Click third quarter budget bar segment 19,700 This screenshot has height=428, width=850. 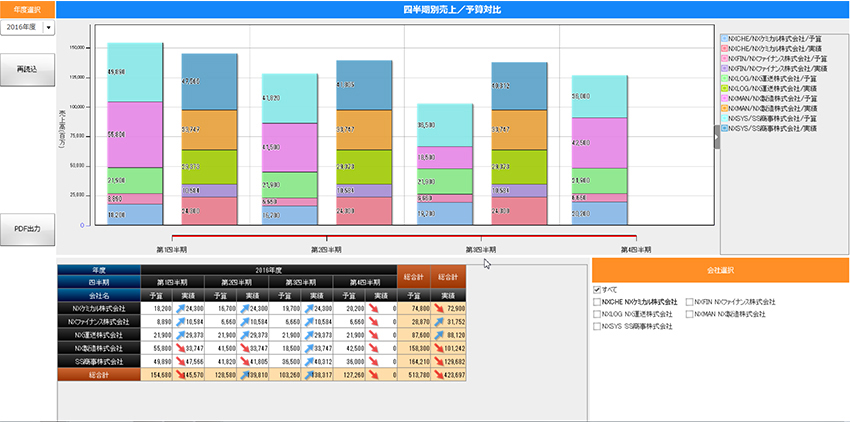[445, 213]
